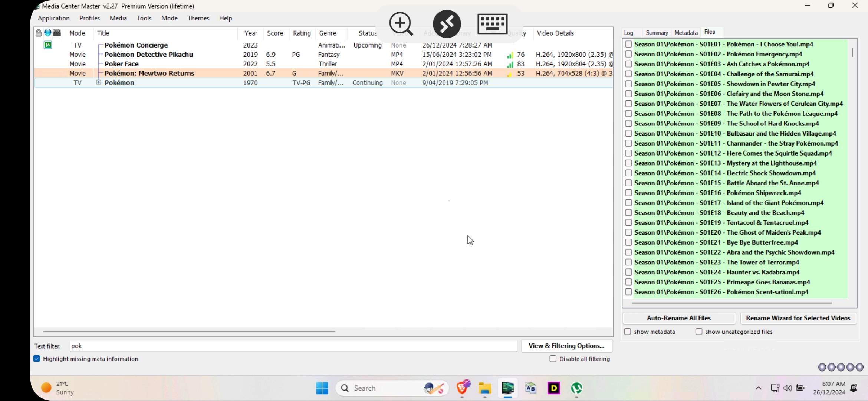The width and height of the screenshot is (868, 401).
Task: Switch to the Metadata tab
Action: click(686, 33)
